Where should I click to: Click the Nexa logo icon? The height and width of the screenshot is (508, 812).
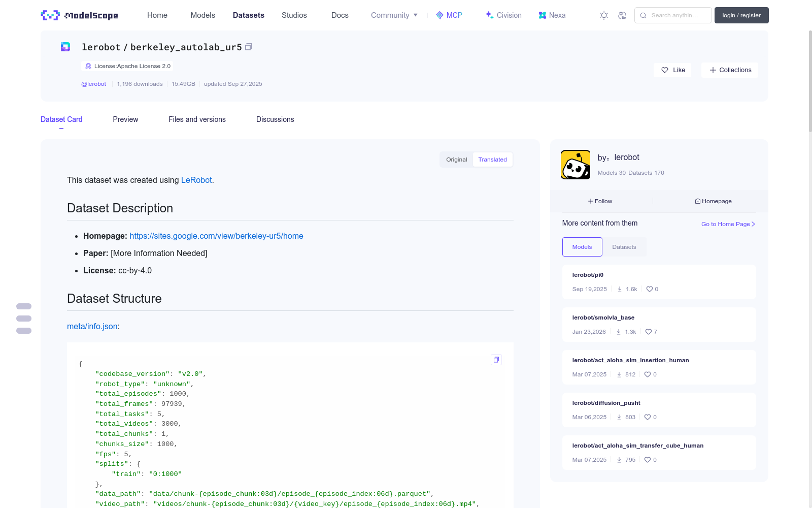coord(543,15)
